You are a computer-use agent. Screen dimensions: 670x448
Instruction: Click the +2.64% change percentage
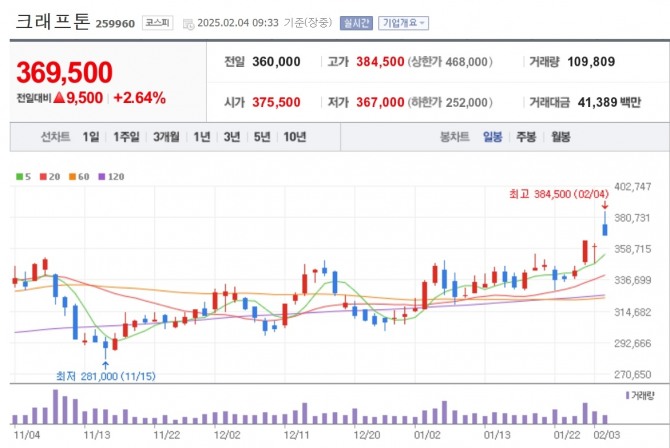tap(140, 98)
